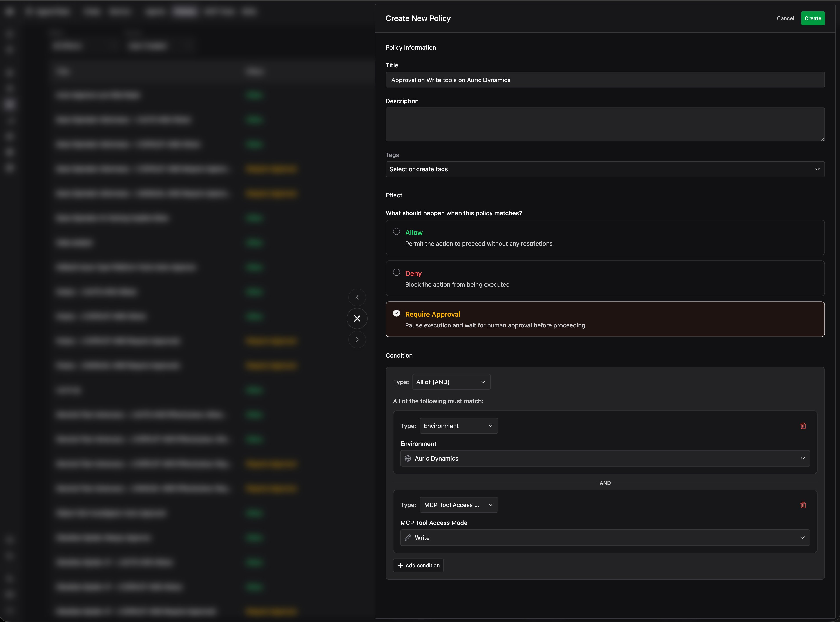The height and width of the screenshot is (622, 840).
Task: Select the Allow effect radio button
Action: point(396,231)
